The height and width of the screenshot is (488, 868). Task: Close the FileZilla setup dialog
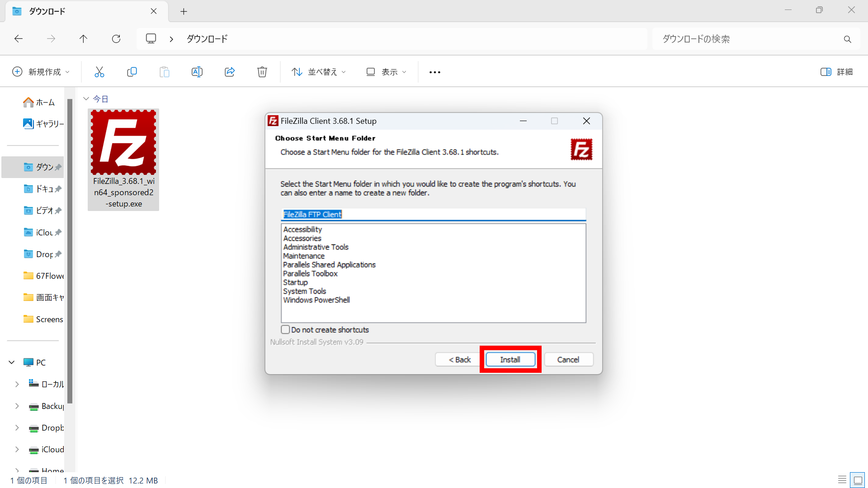586,121
